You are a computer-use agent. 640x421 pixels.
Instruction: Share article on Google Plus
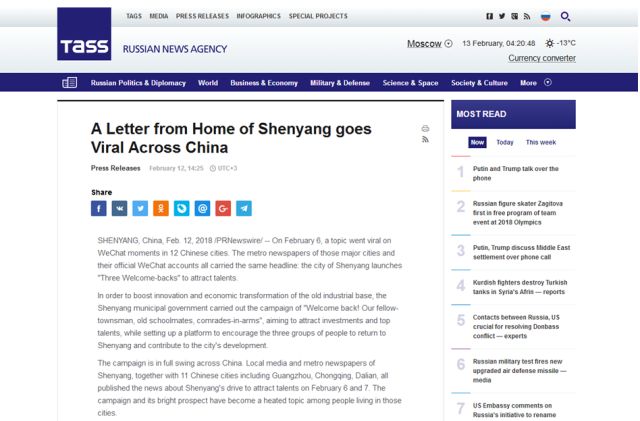[x=223, y=208]
